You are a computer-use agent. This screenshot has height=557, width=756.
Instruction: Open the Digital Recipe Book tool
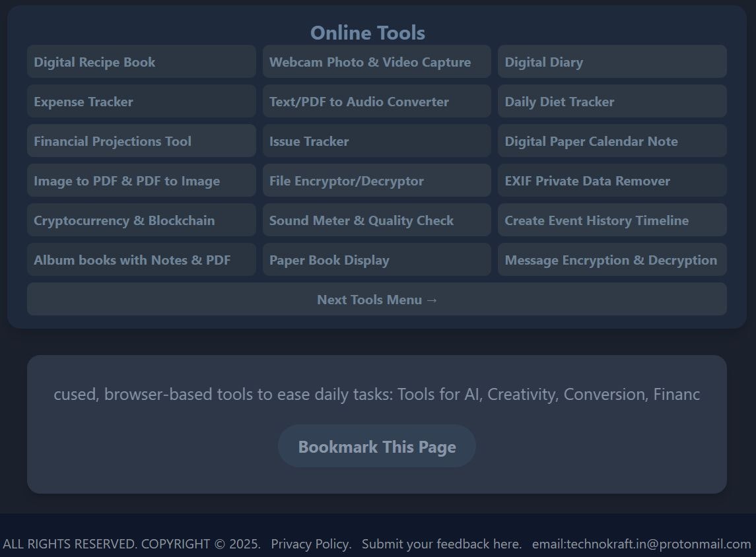point(141,61)
